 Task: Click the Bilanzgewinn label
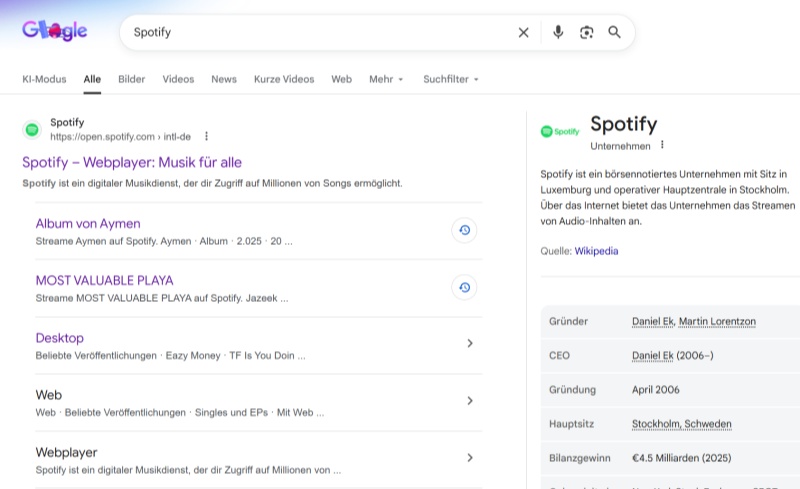pos(580,458)
